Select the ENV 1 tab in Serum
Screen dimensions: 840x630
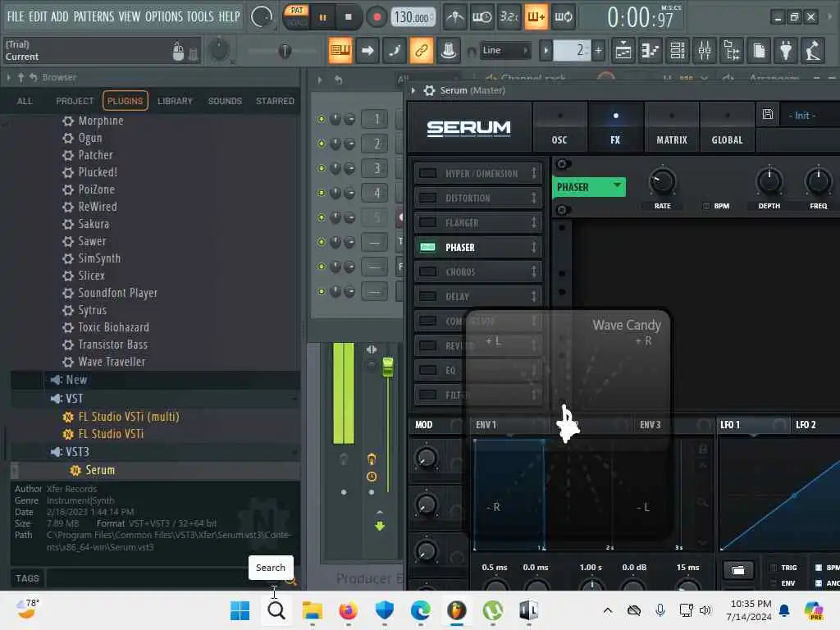[x=486, y=425]
